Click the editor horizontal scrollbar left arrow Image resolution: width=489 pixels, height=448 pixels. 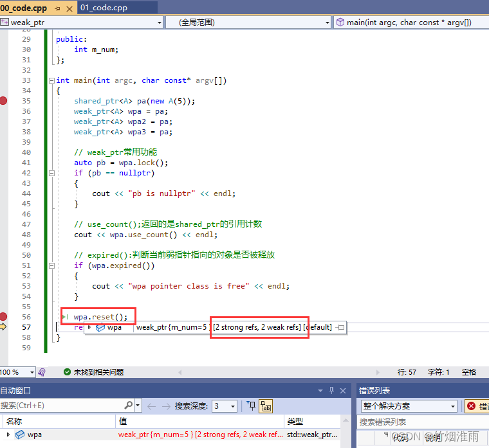[180, 372]
